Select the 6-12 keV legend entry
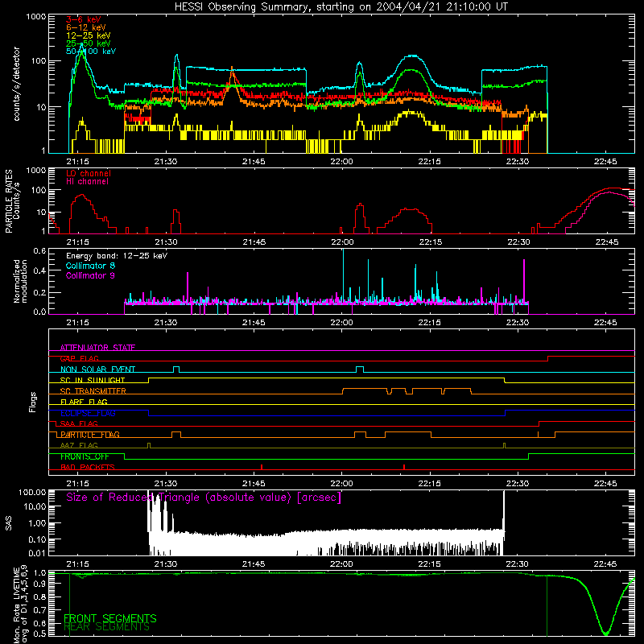 click(86, 27)
